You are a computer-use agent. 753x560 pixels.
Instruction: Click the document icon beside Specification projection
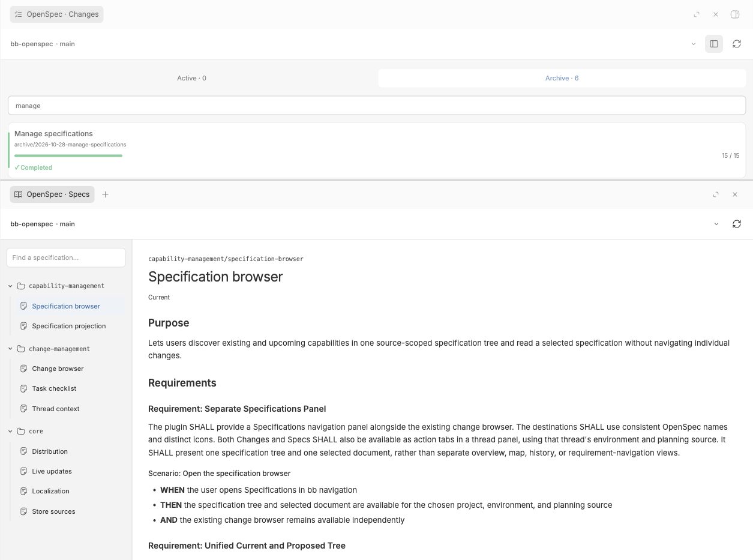click(x=23, y=326)
